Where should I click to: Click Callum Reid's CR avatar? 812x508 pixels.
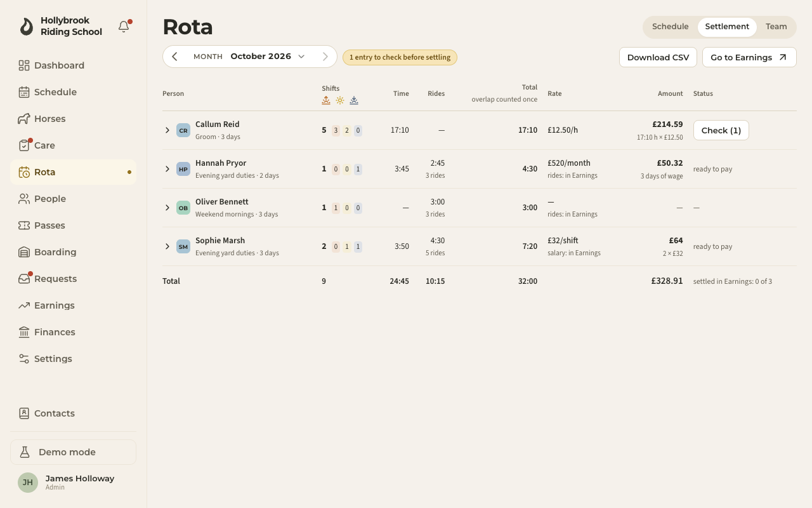tap(183, 130)
